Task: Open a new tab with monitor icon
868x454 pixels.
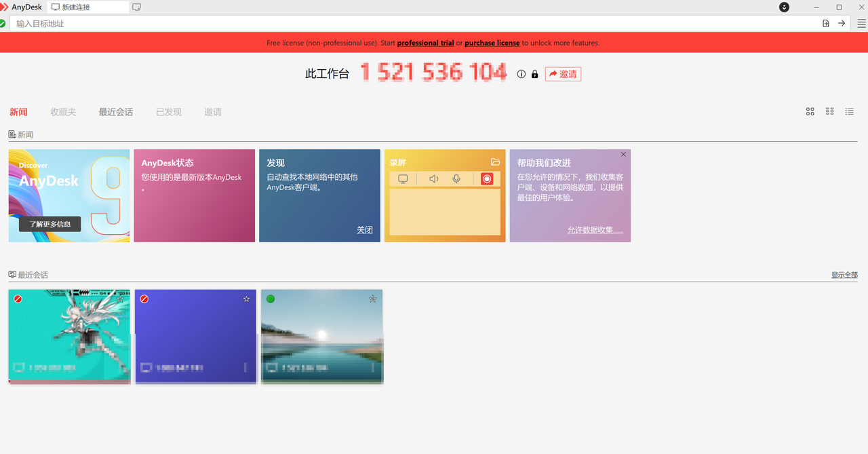Action: click(x=136, y=7)
